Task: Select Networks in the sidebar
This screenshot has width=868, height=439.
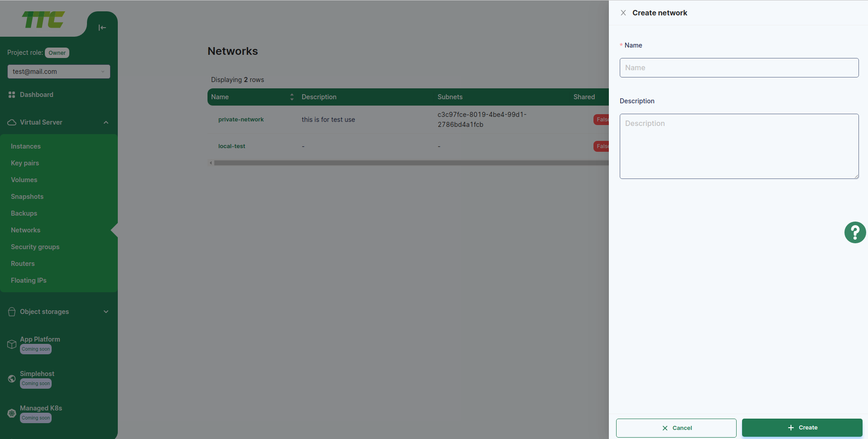Action: (x=25, y=230)
